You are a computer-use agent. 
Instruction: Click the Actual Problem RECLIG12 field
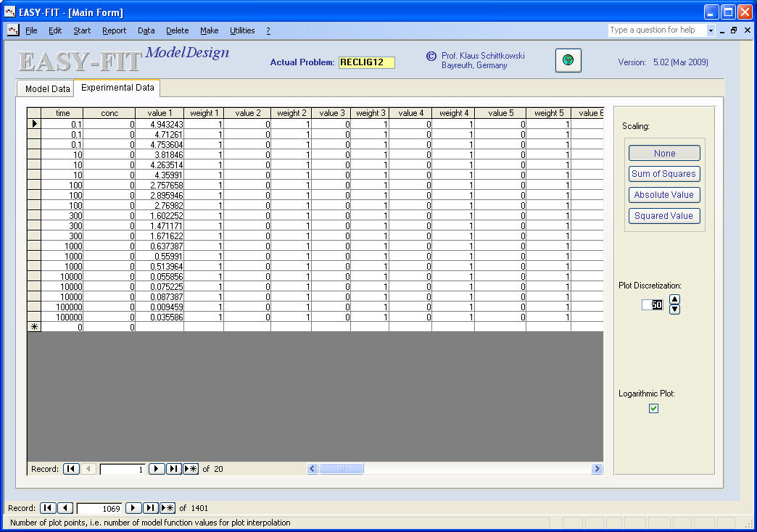pyautogui.click(x=367, y=62)
